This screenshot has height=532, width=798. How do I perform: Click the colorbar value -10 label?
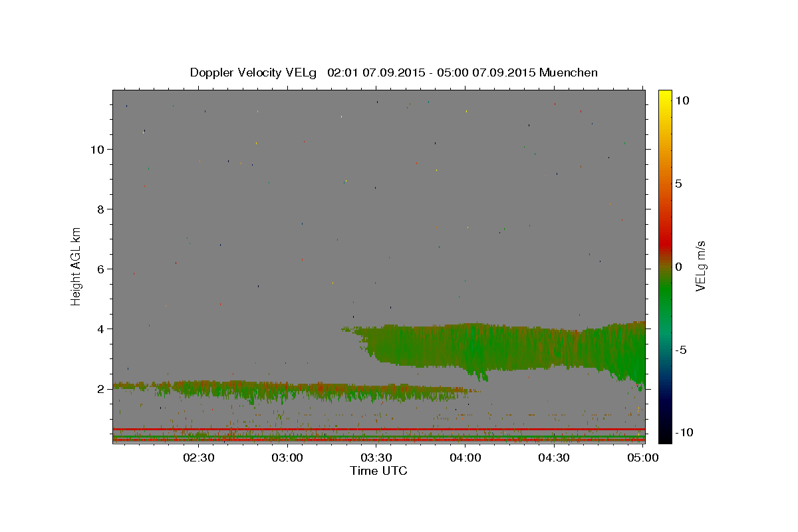click(x=684, y=432)
